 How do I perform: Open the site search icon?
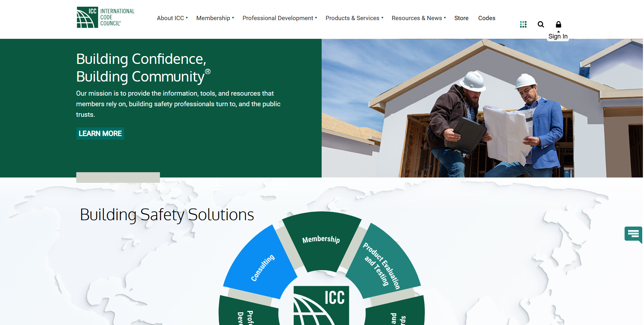tap(541, 24)
